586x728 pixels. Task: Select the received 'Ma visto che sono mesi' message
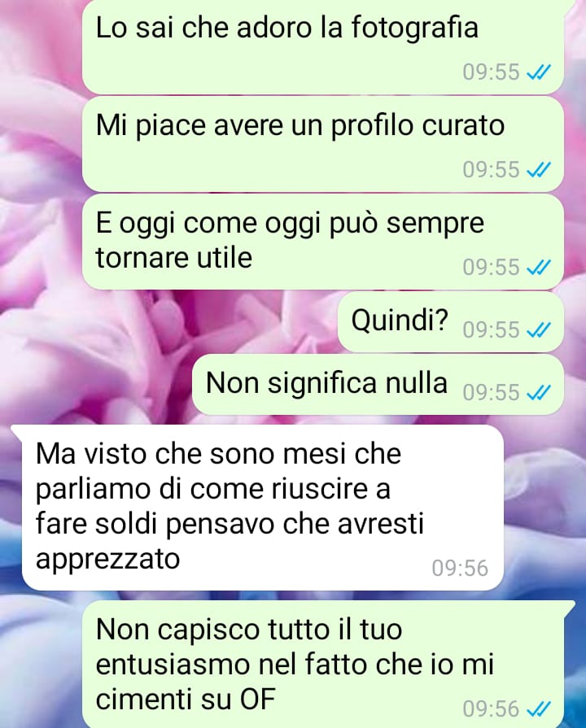[x=263, y=508]
